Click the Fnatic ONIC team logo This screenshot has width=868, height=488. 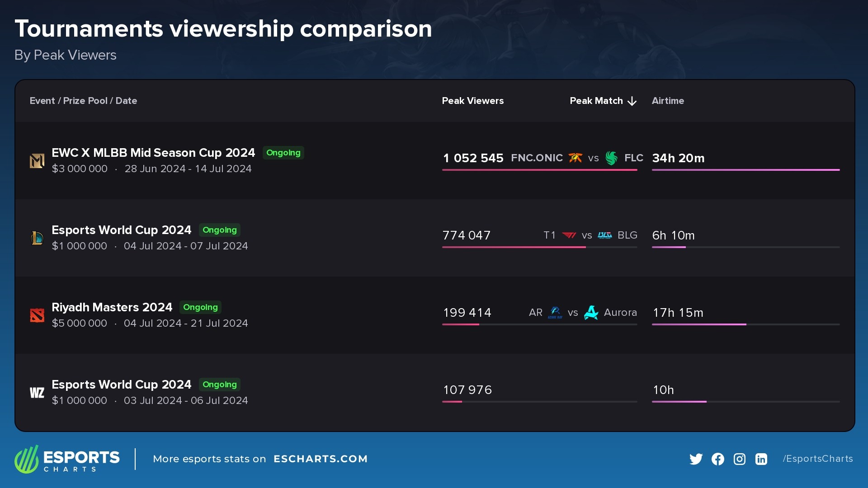pos(576,158)
